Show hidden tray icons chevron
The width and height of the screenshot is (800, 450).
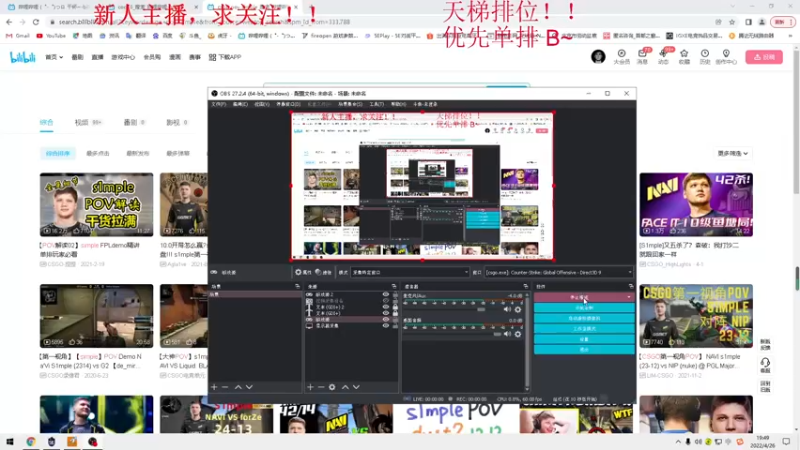678,442
